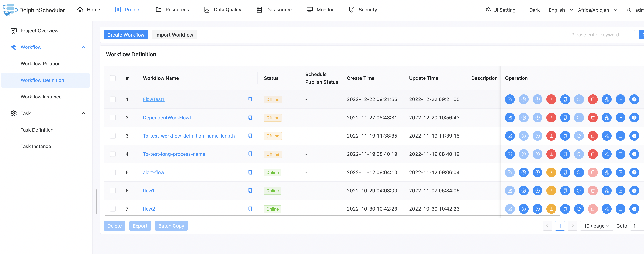
Task: Edit the FlowTest1 workflow
Action: (x=510, y=99)
